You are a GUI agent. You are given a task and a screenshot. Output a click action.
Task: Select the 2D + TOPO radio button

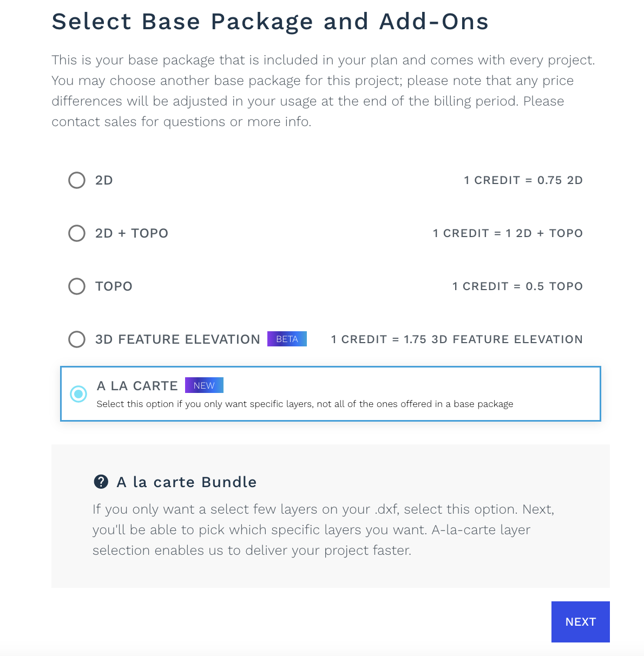pos(77,233)
